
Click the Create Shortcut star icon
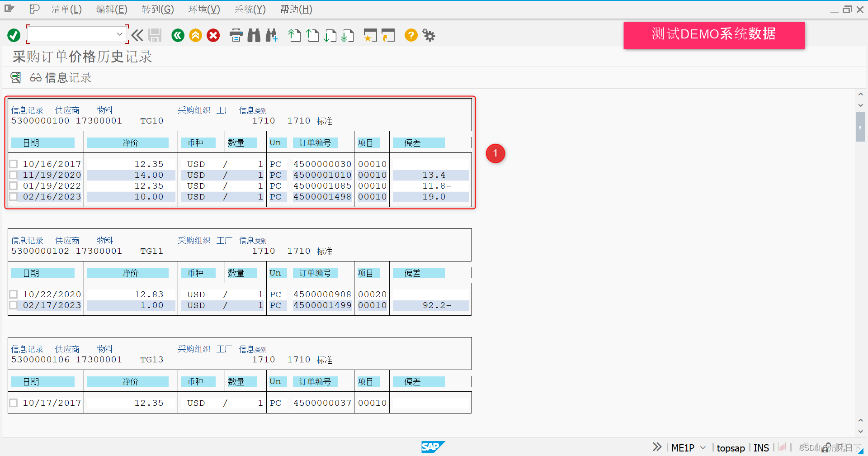tap(370, 35)
